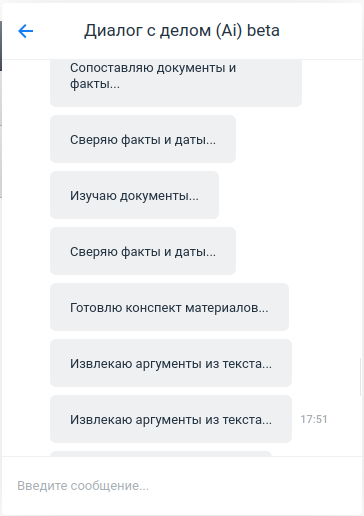Image resolution: width=364 pixels, height=516 pixels.
Task: Click the scrollbar track below the thumb
Action: point(360,426)
